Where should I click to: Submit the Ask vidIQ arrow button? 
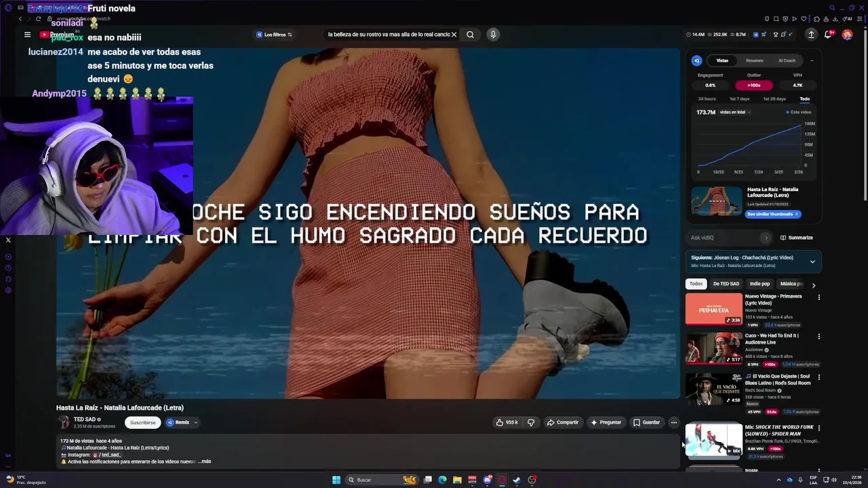click(x=766, y=238)
